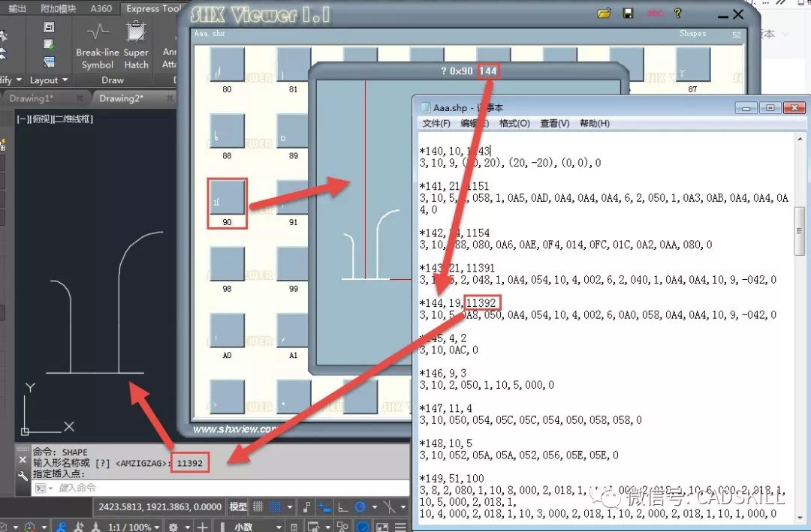Open polar tracking angle dropdown arrow
This screenshot has width=811, height=532.
[374, 508]
